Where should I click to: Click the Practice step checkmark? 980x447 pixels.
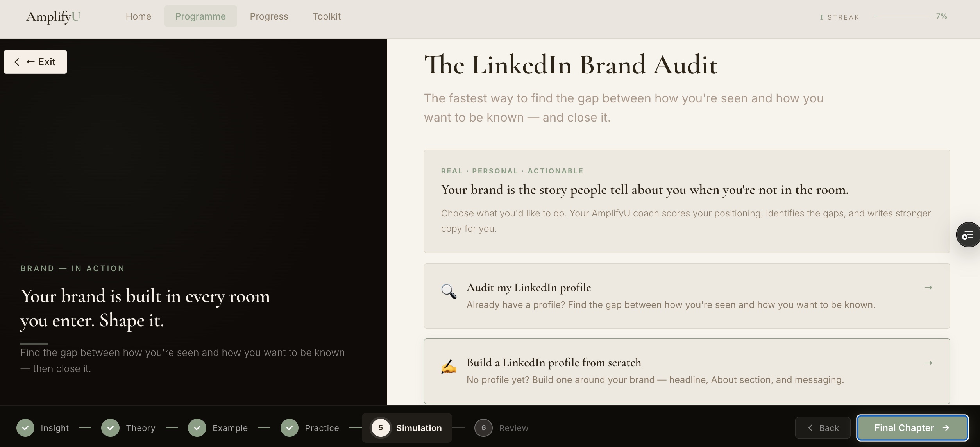[x=290, y=428]
